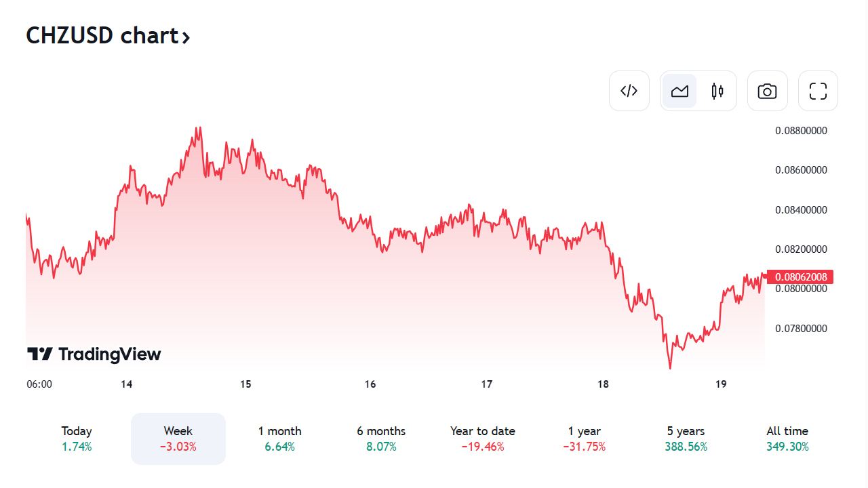Click the 16 date marker on the time axis
The width and height of the screenshot is (868, 488).
(370, 384)
